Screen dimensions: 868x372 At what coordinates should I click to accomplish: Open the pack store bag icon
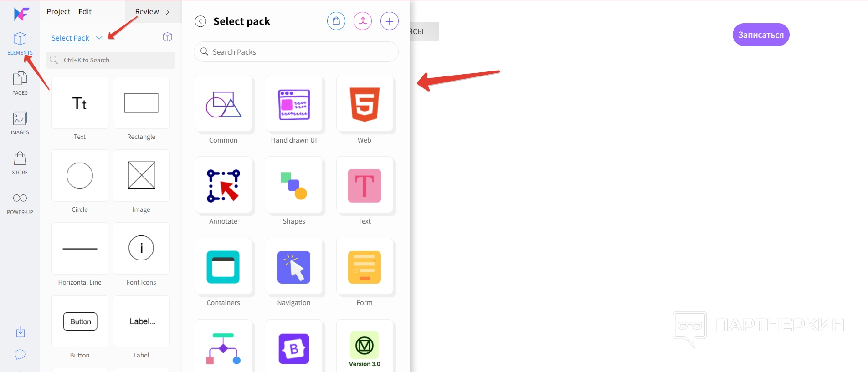point(336,21)
